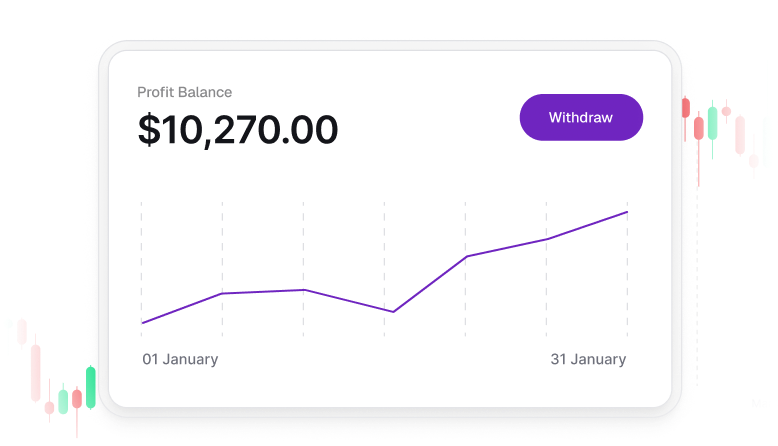
Task: Click the $10,270.00 balance amount
Action: pos(238,130)
